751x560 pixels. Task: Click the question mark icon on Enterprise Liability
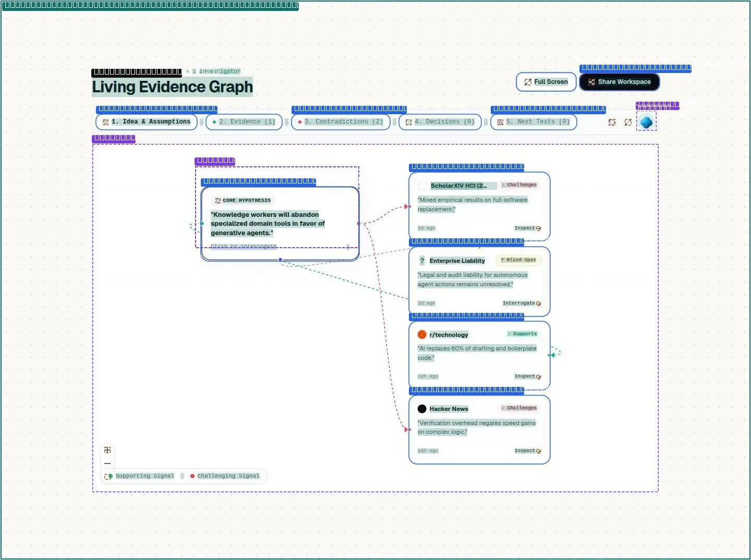click(422, 261)
